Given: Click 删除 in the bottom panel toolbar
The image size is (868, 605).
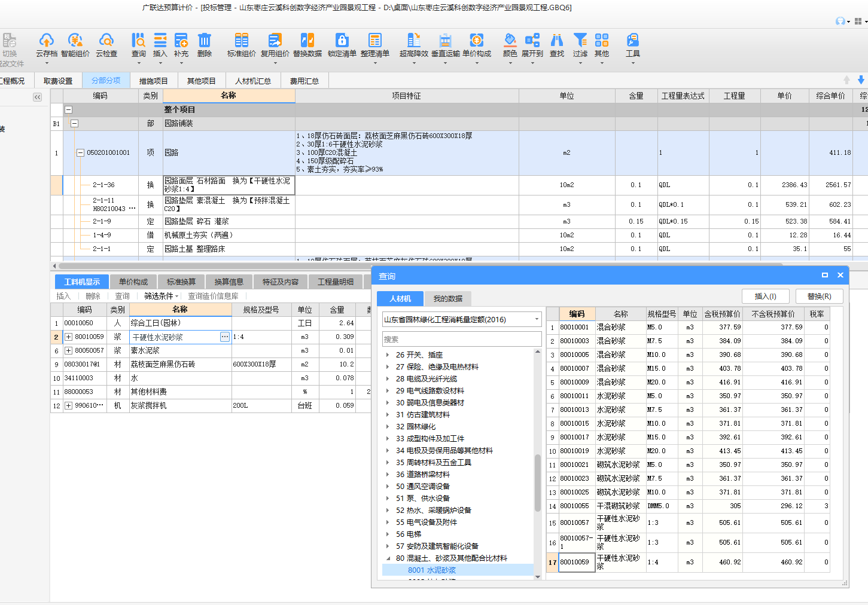Looking at the screenshot, I should 93,296.
